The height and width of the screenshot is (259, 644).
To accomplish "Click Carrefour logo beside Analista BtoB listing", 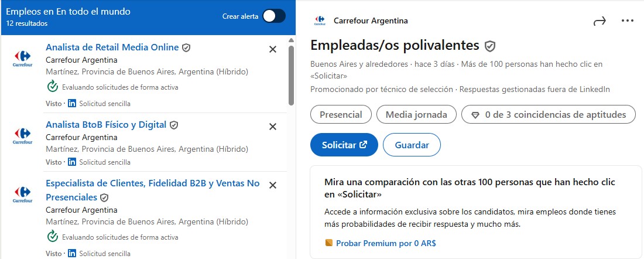I will 22,136.
